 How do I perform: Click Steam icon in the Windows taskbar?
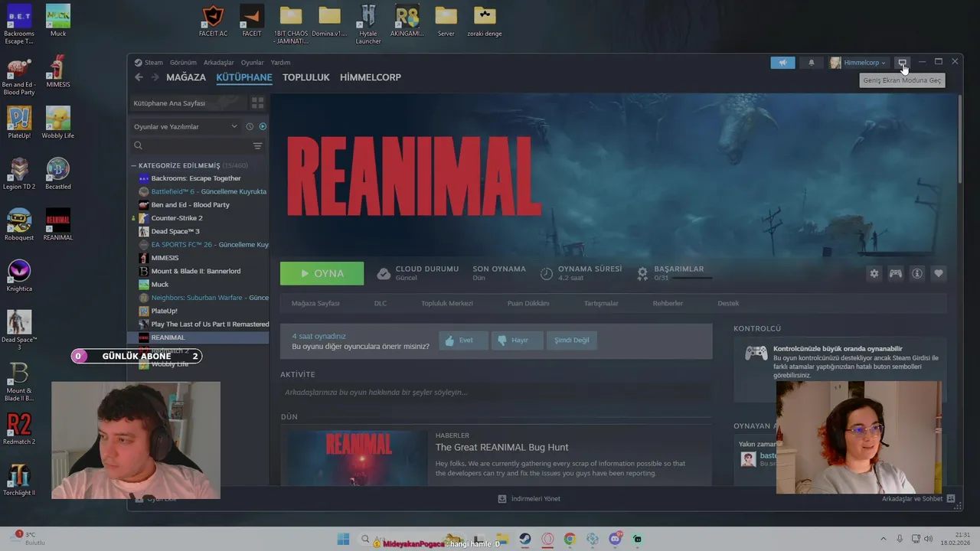tap(524, 539)
